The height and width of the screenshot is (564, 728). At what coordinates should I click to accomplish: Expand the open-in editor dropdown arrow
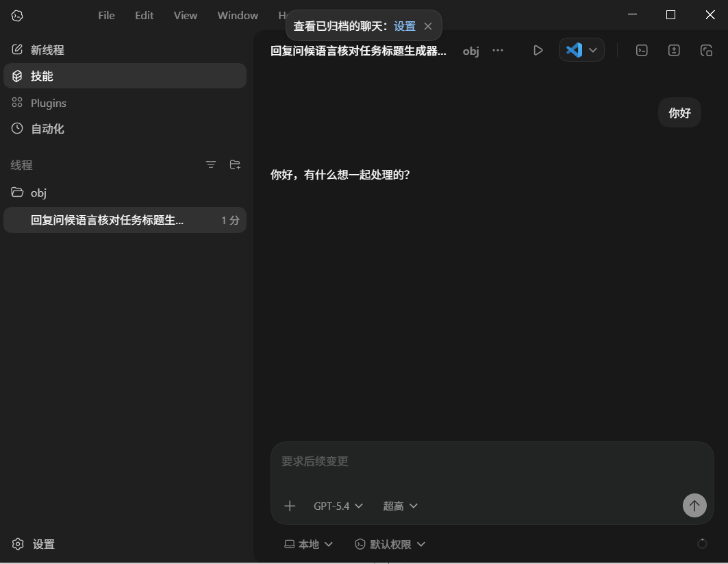(x=593, y=50)
